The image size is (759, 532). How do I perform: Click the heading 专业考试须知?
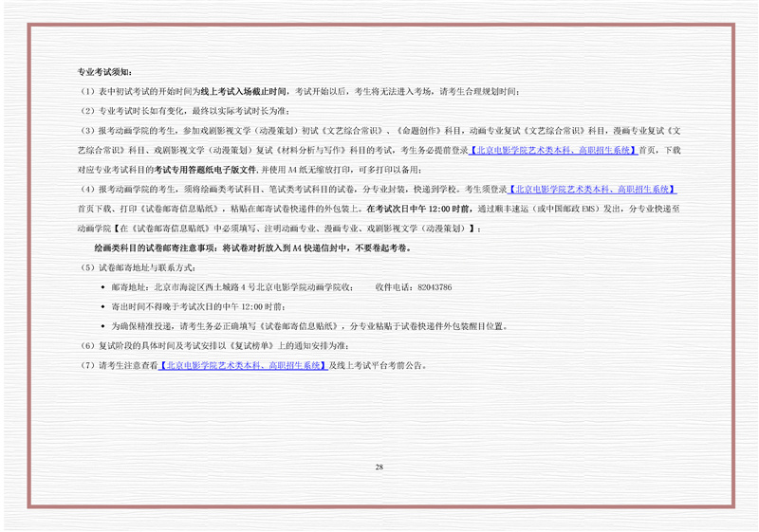pos(105,72)
